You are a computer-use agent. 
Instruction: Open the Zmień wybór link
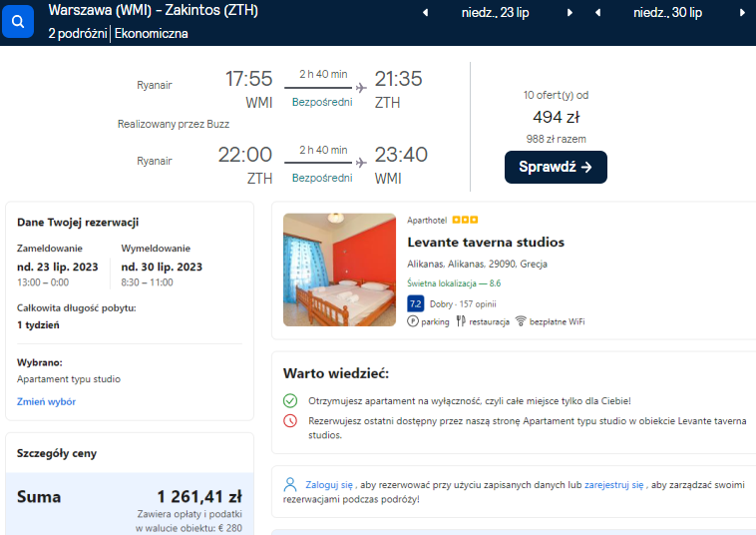point(46,401)
